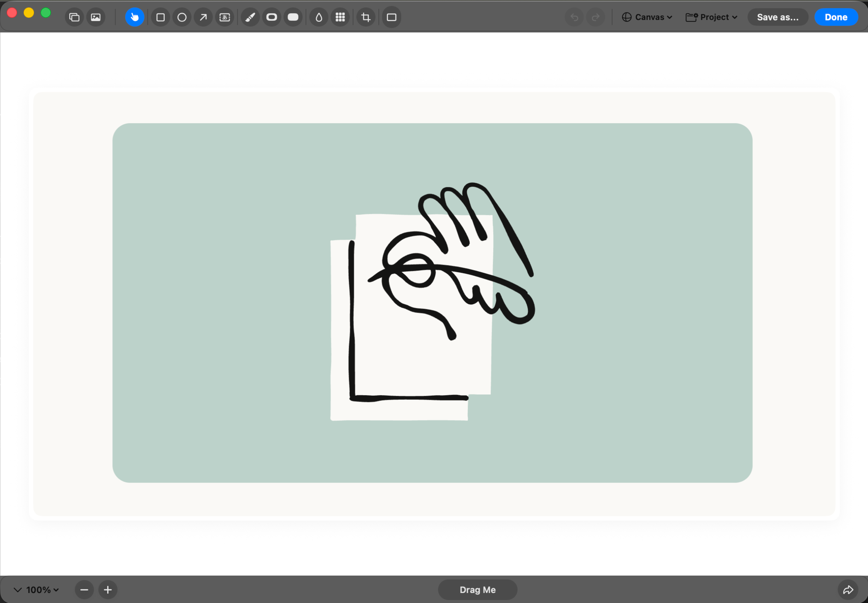
Task: Open the Canvas dropdown menu
Action: 647,17
